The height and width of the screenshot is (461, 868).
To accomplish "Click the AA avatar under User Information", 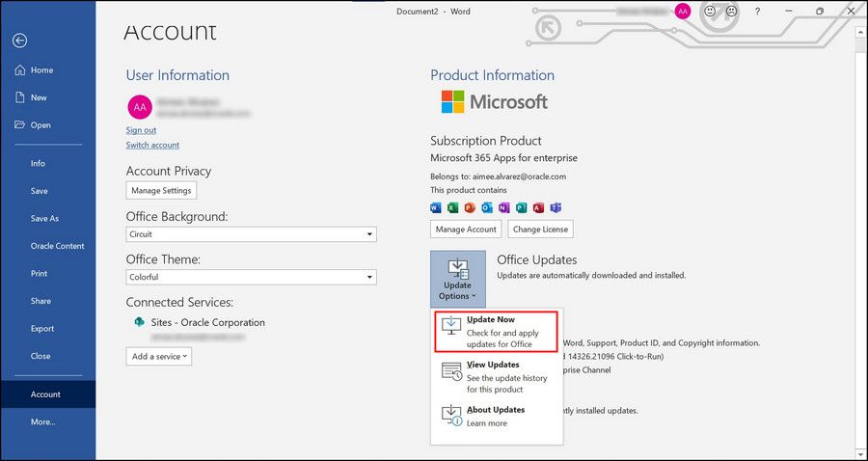I will tap(140, 107).
